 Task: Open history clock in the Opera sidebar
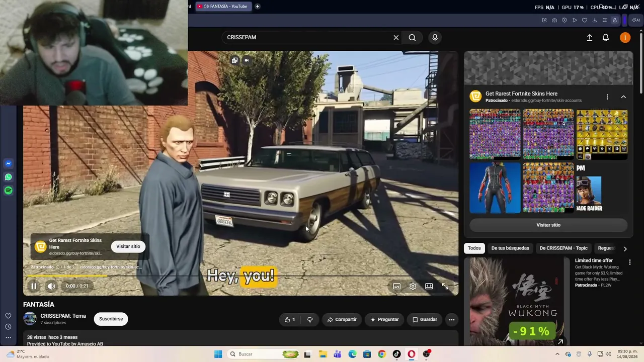(x=8, y=327)
